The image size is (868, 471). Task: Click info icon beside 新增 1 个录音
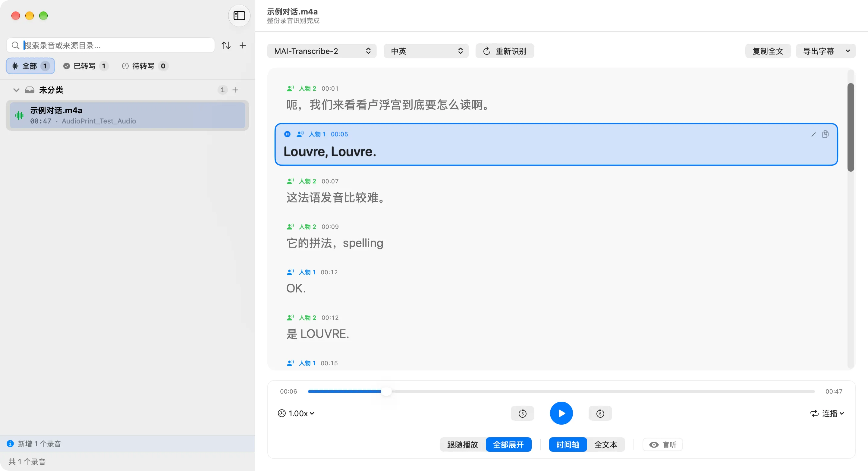[x=11, y=443]
